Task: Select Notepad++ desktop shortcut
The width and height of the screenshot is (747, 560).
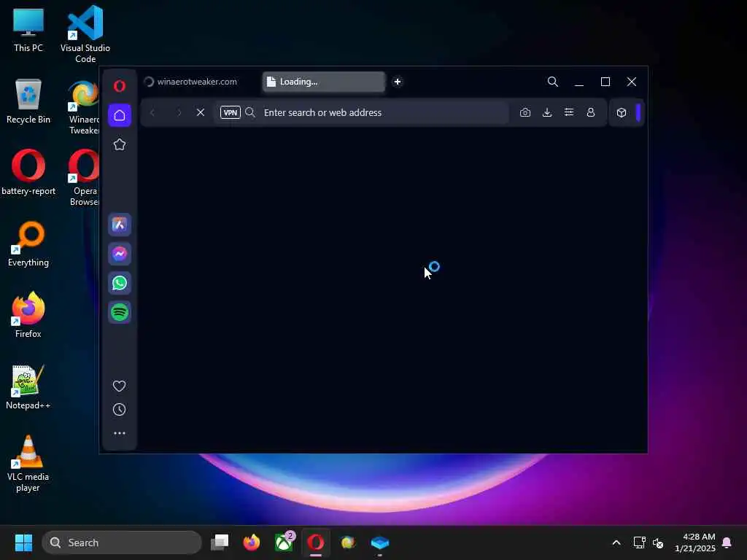Action: click(28, 386)
